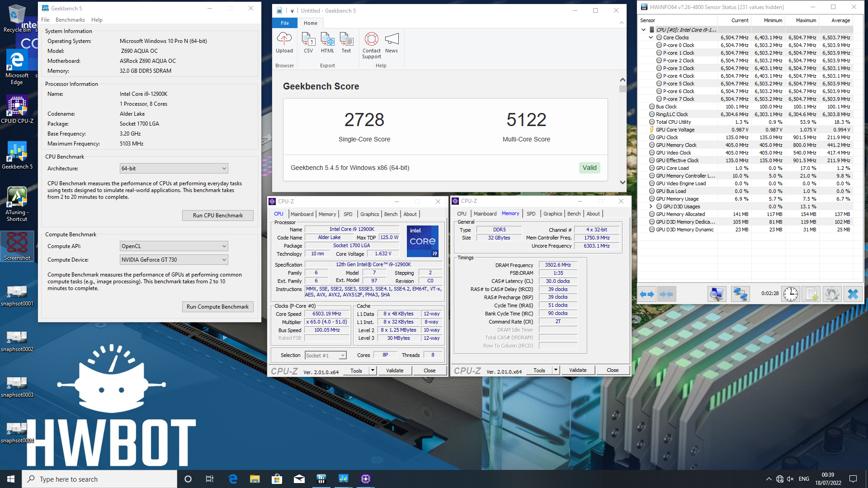The image size is (868, 488).
Task: Select the ATuning Shortcut desktop icon
Action: [17, 204]
